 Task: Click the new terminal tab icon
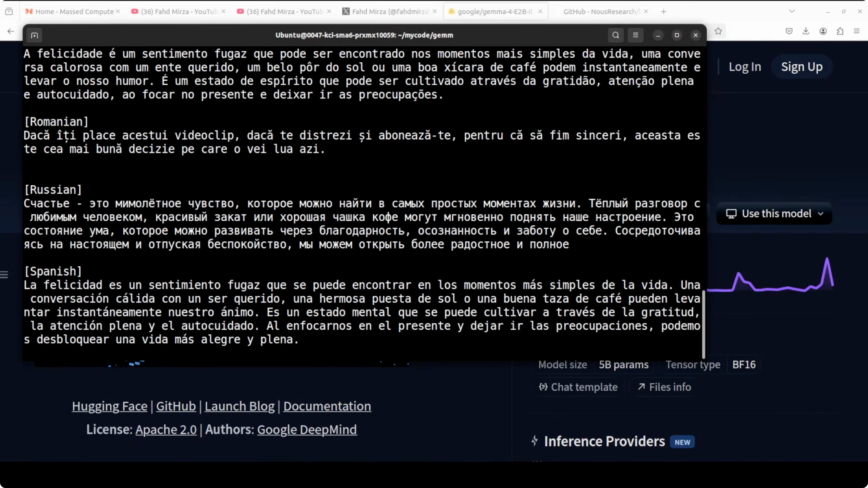tap(34, 35)
